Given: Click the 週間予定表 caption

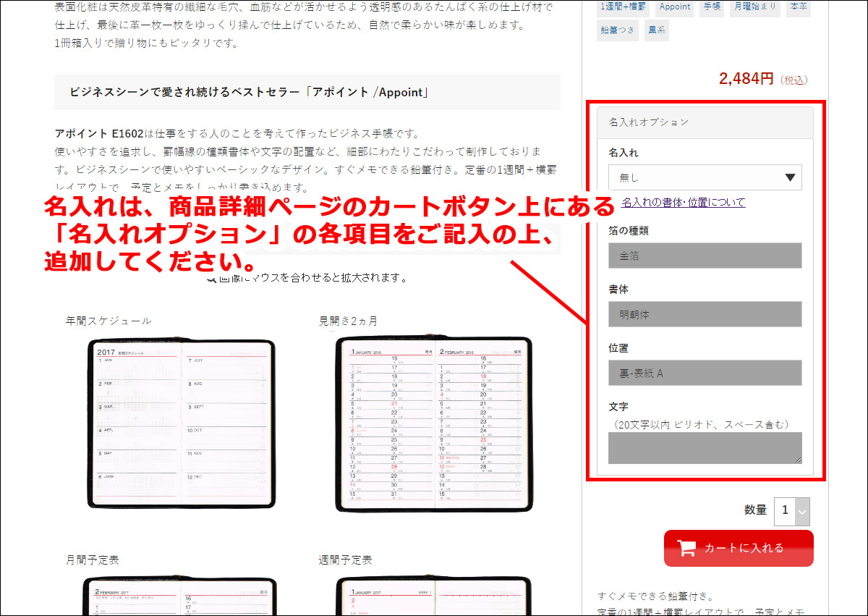Looking at the screenshot, I should (346, 560).
